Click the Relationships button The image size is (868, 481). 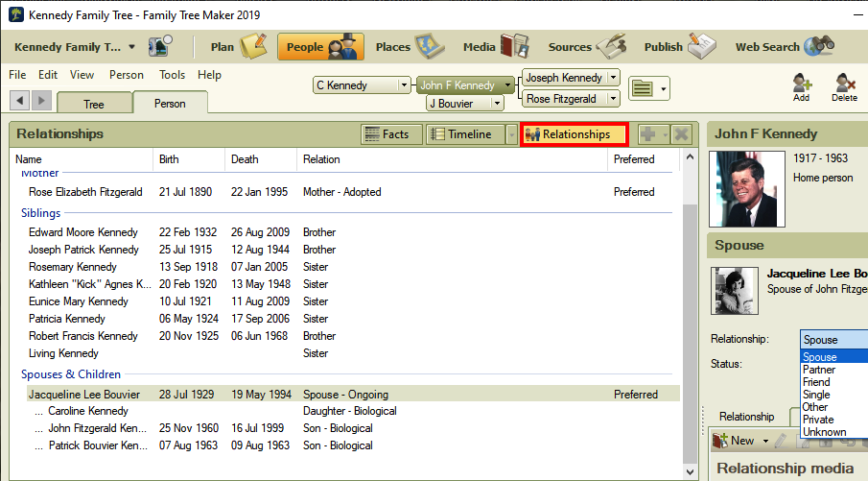tap(574, 134)
